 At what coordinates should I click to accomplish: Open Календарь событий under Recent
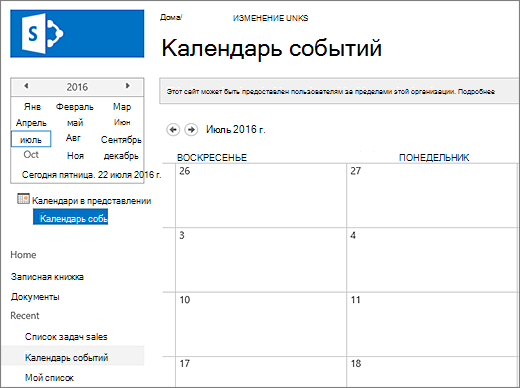[x=66, y=358]
